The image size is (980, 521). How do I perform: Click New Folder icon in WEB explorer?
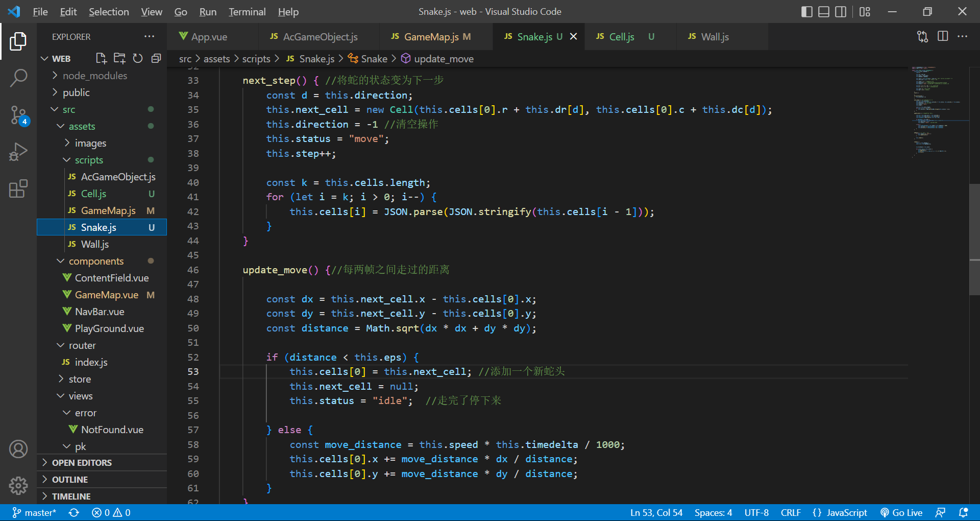click(x=119, y=58)
